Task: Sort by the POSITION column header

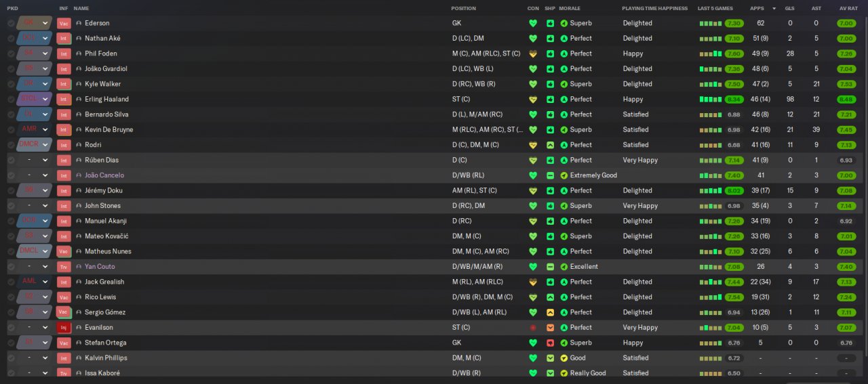Action: pyautogui.click(x=464, y=8)
